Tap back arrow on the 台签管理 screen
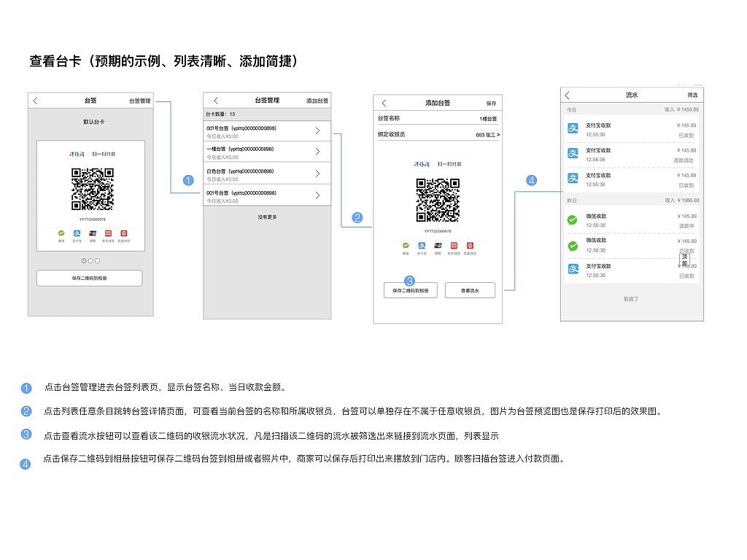 (x=216, y=101)
